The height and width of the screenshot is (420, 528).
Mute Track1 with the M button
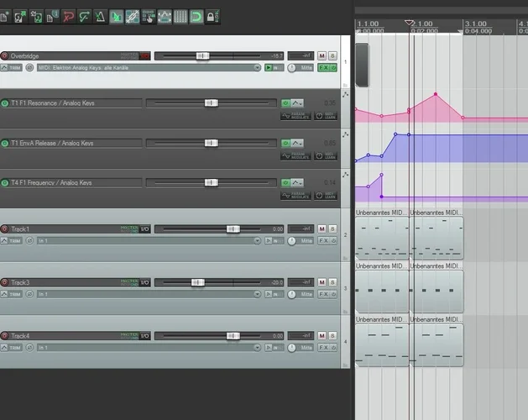322,228
